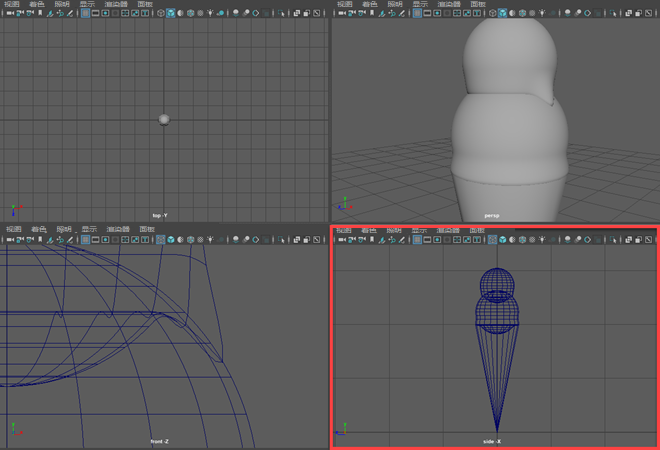Toggle the grid display in top view panel
This screenshot has height=450, width=660.
85,13
